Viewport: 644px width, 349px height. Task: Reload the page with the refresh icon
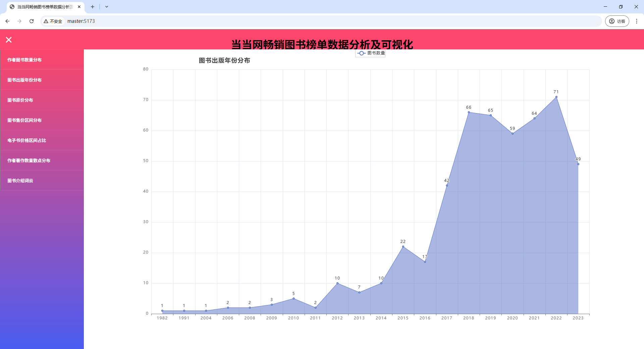click(x=32, y=21)
